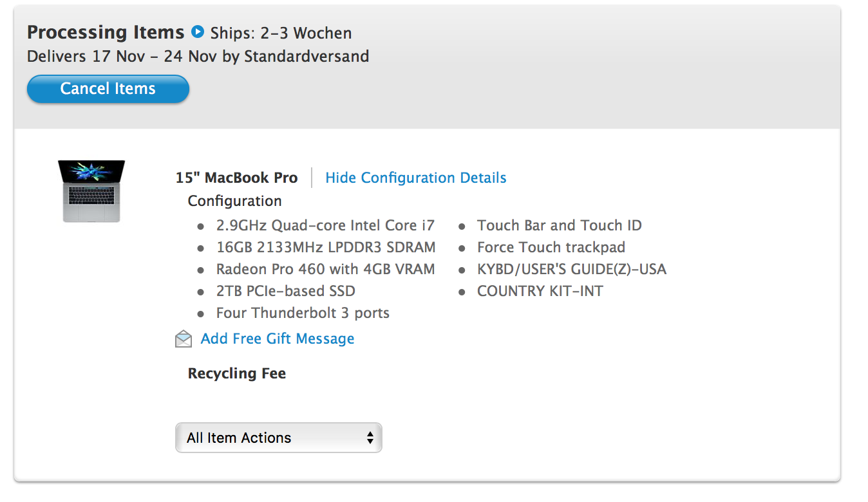The image size is (868, 502).
Task: Cancel the processing items
Action: coord(108,89)
